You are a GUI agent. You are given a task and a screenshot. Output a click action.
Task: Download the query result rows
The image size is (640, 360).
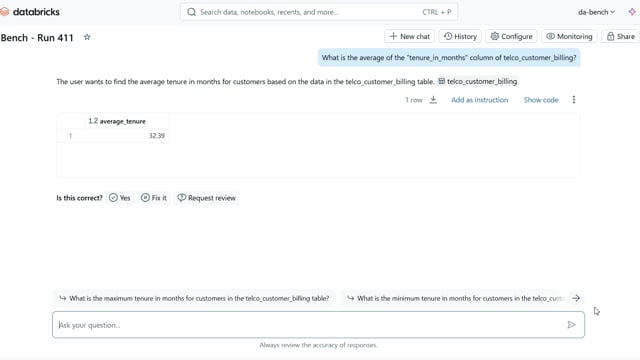point(433,100)
